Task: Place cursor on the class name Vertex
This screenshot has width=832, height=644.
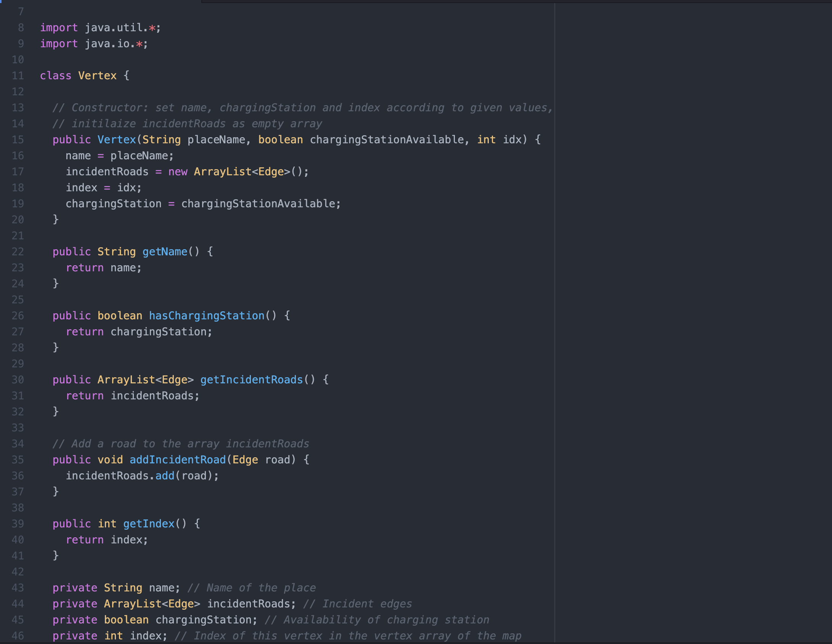Action: click(97, 76)
